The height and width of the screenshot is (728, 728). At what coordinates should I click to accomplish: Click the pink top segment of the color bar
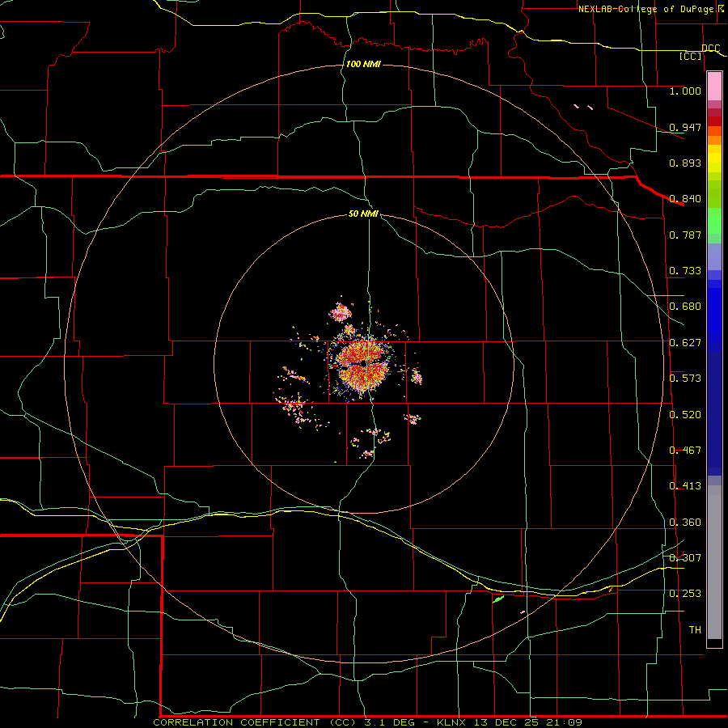pos(714,87)
